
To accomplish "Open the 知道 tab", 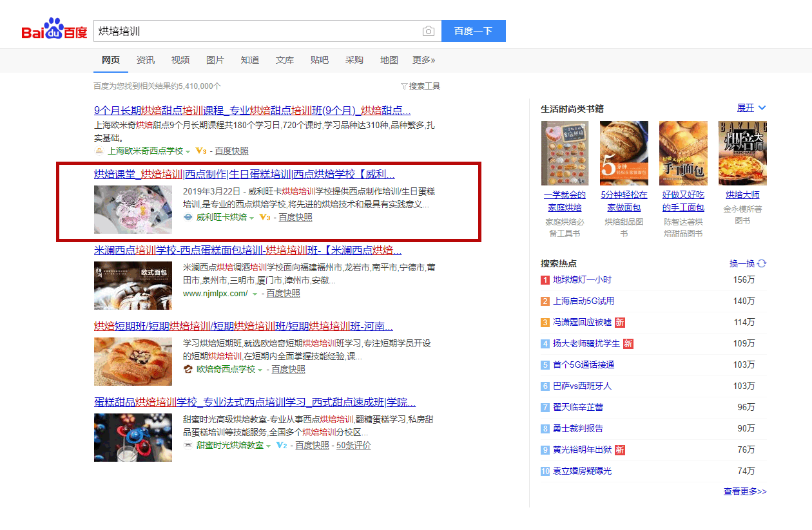I will coord(250,61).
